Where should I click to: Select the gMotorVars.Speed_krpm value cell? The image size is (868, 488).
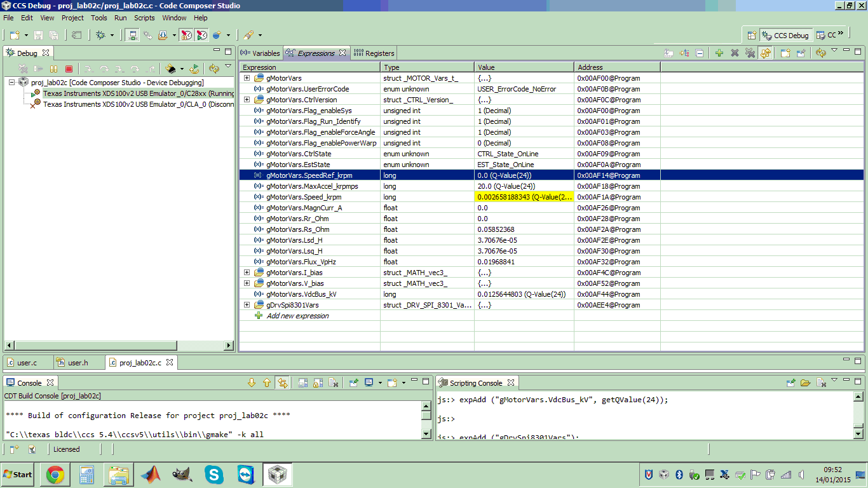[x=524, y=197]
